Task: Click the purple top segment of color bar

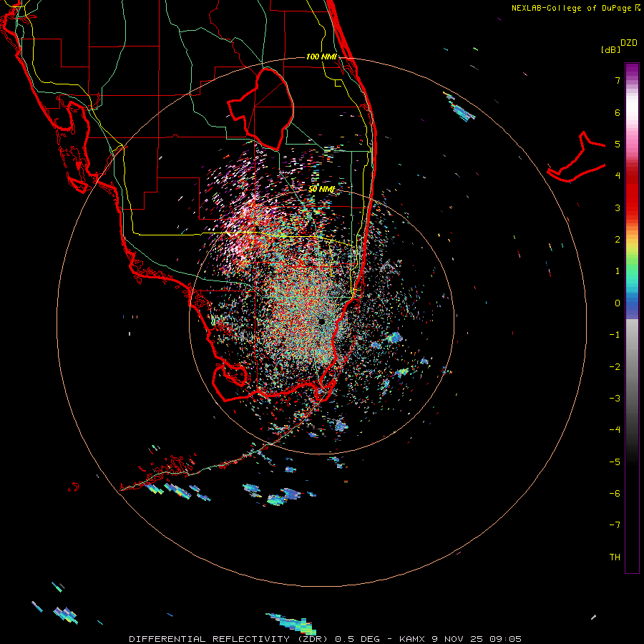Action: pos(632,70)
